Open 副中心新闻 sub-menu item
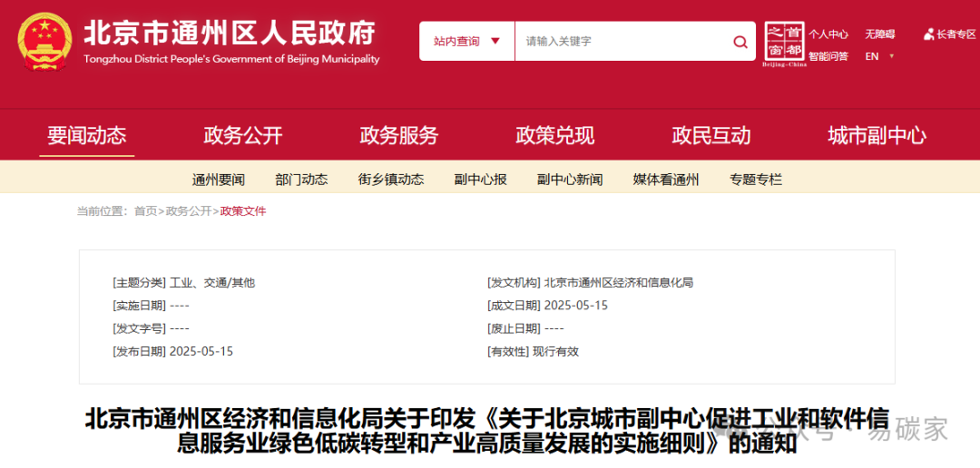 tap(570, 180)
